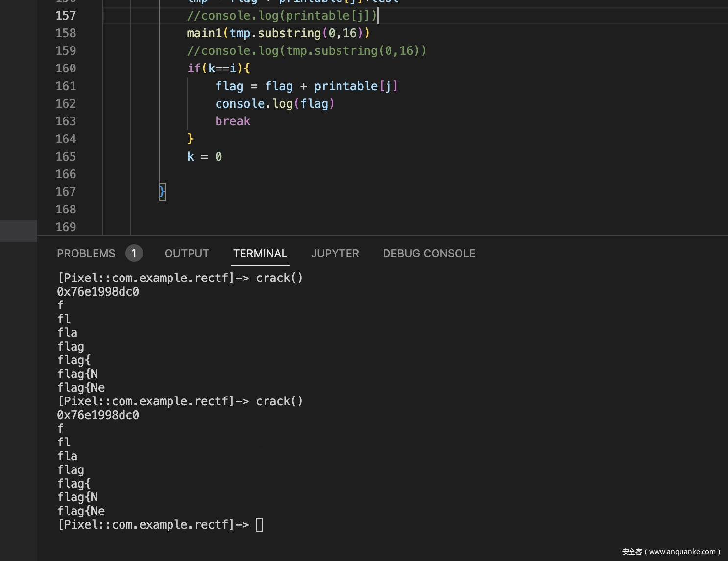Click the second 0x76e1998dc0 address output
The width and height of the screenshot is (728, 561).
coord(98,415)
